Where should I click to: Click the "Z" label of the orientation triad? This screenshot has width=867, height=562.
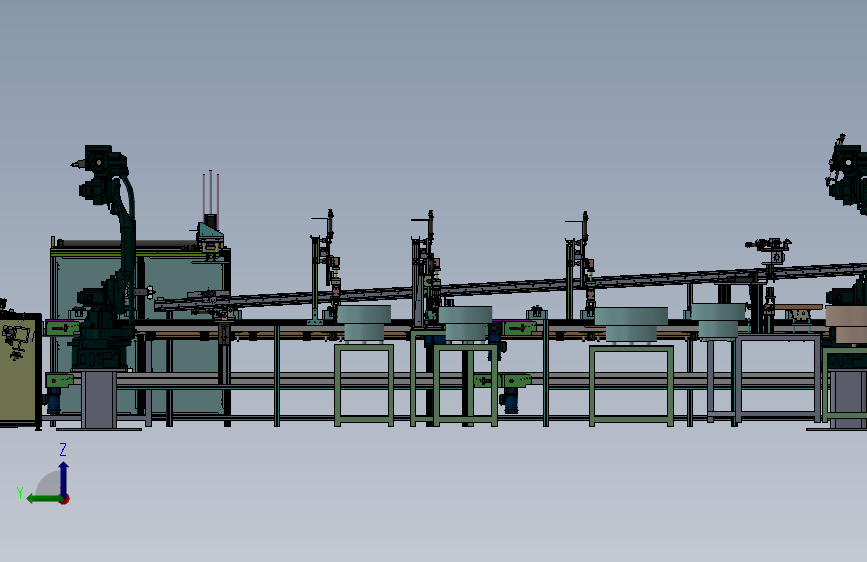pyautogui.click(x=63, y=449)
